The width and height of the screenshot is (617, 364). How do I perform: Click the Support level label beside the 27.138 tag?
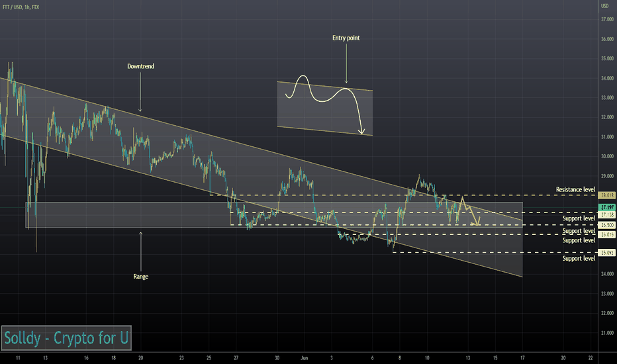(x=579, y=218)
